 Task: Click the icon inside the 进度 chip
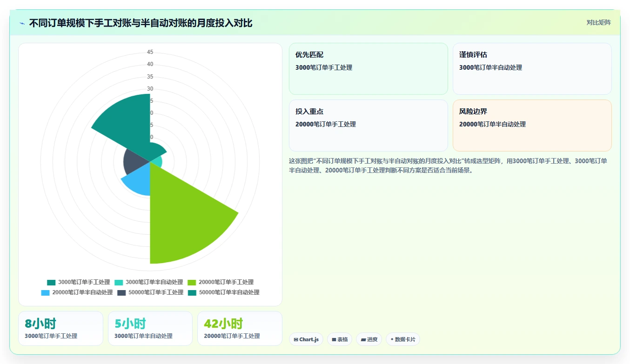click(x=363, y=340)
